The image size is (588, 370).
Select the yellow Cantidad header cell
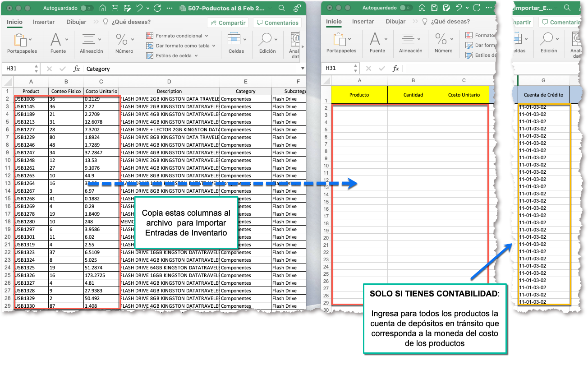click(x=413, y=95)
